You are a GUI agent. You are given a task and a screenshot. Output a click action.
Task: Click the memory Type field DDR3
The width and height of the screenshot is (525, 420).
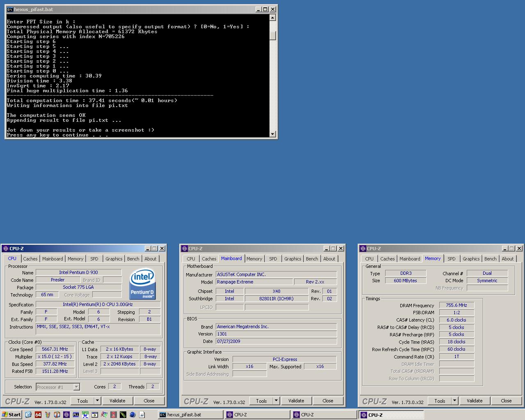[406, 273]
